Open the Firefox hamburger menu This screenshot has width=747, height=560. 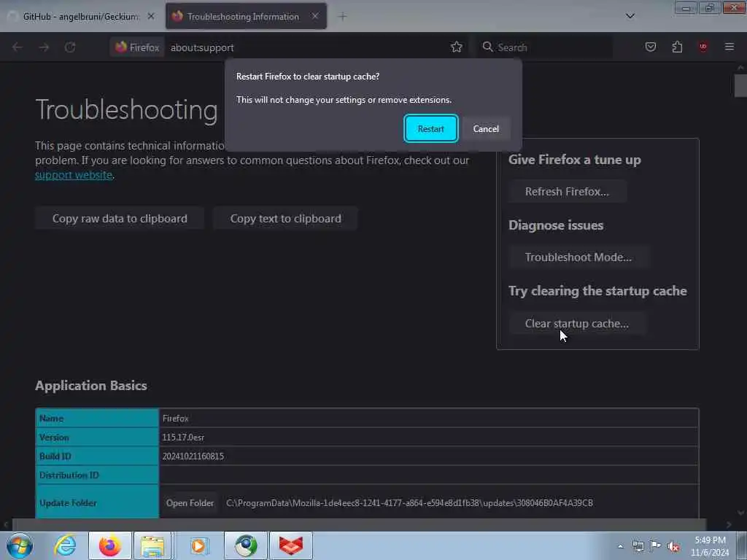[729, 47]
